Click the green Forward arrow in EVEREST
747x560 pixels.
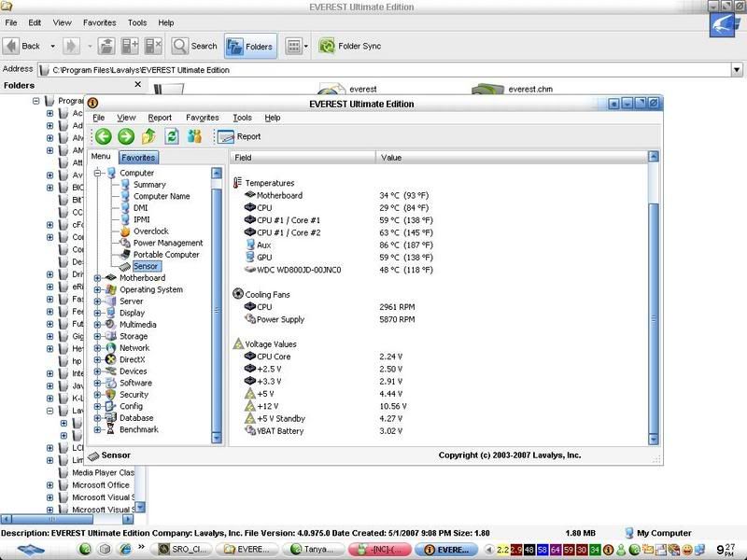126,136
